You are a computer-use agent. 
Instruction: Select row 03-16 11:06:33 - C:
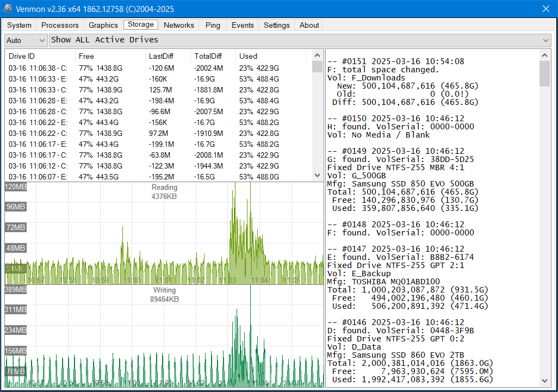point(158,90)
